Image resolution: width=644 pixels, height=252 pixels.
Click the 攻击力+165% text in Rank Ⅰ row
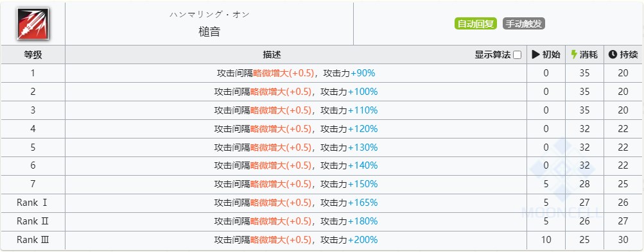tap(349, 203)
